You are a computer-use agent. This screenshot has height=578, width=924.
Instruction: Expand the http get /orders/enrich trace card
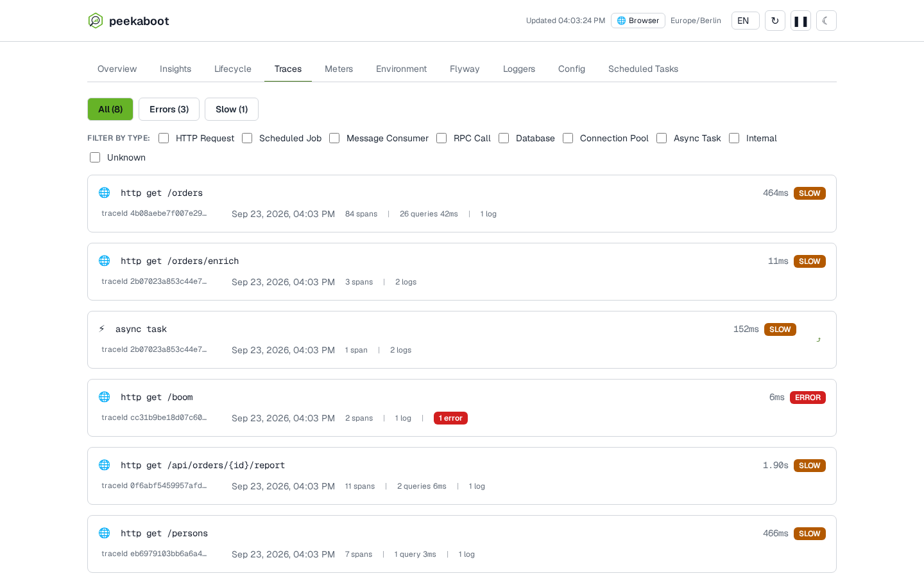(462, 272)
